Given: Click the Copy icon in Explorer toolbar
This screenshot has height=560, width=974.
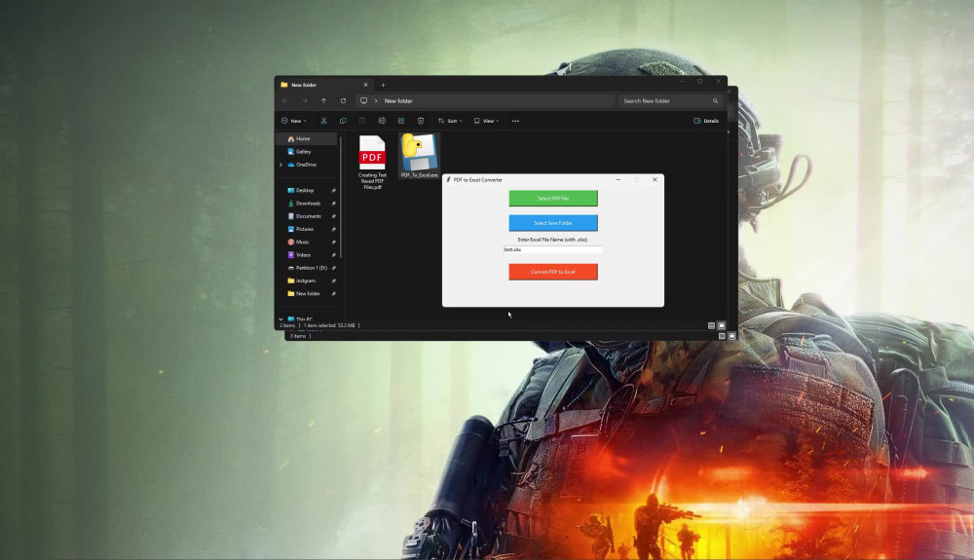Looking at the screenshot, I should pyautogui.click(x=343, y=121).
